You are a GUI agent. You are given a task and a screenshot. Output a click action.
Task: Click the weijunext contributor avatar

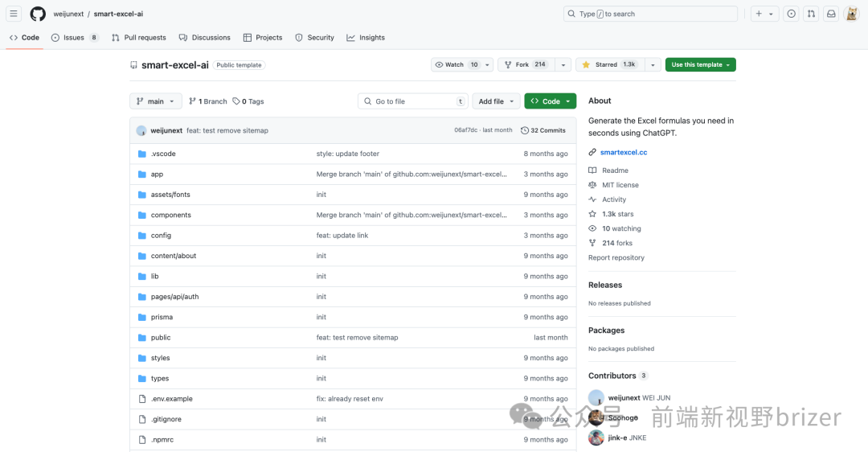596,398
